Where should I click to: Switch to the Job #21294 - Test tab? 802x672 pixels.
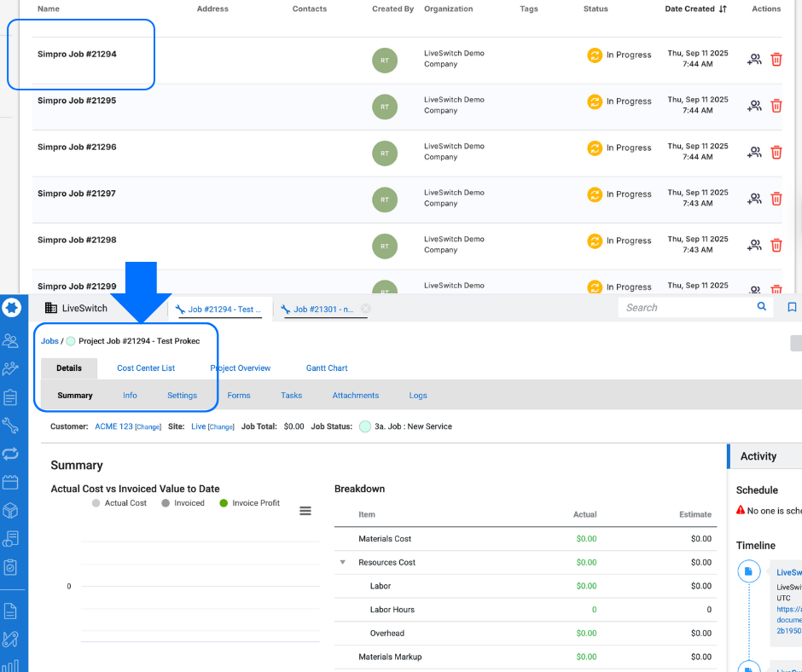coord(220,310)
